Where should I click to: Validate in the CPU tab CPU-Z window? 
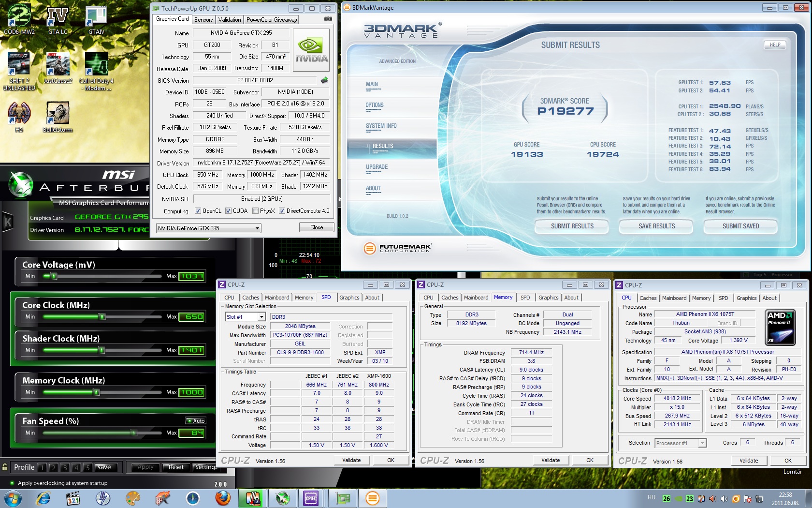tap(749, 461)
